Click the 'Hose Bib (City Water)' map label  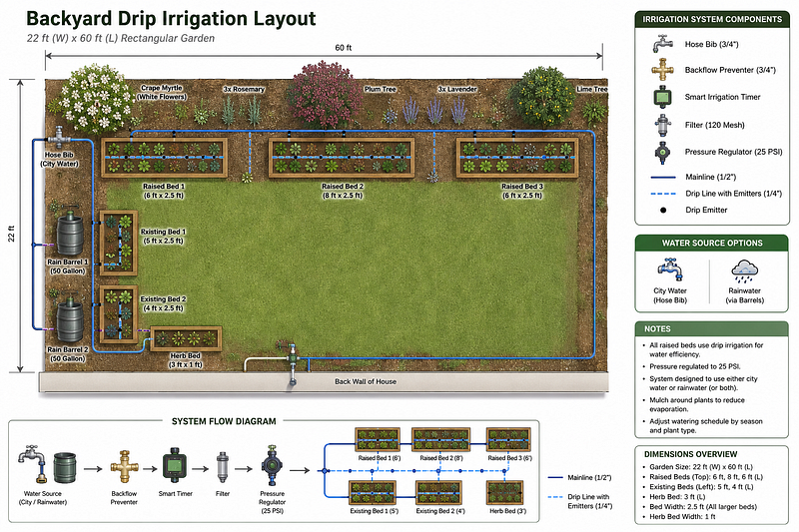pyautogui.click(x=59, y=160)
